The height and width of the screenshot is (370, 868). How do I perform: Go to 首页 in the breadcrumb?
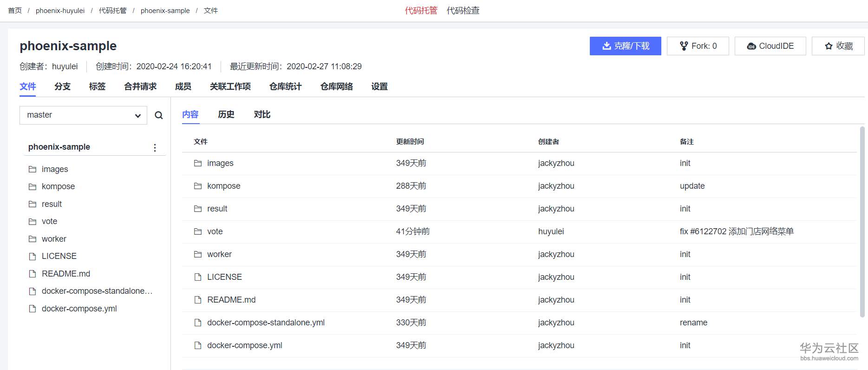click(x=15, y=11)
